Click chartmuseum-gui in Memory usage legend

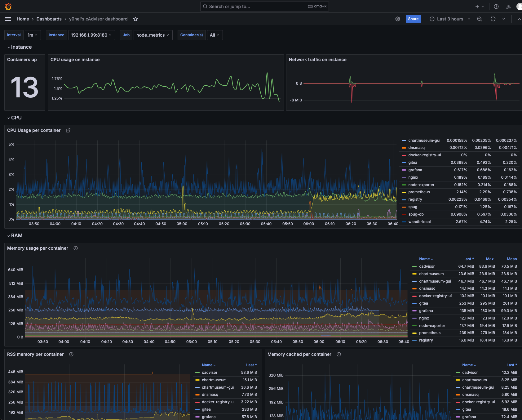coord(435,281)
